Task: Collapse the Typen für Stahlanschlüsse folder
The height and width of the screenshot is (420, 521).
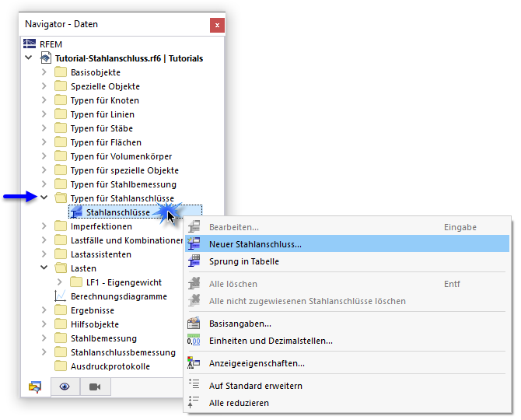Action: coord(44,198)
